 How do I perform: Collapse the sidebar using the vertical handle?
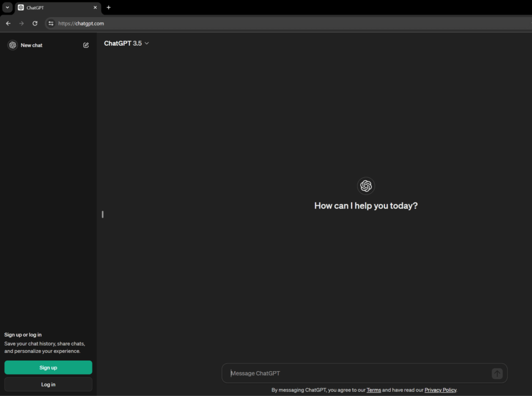(x=102, y=214)
